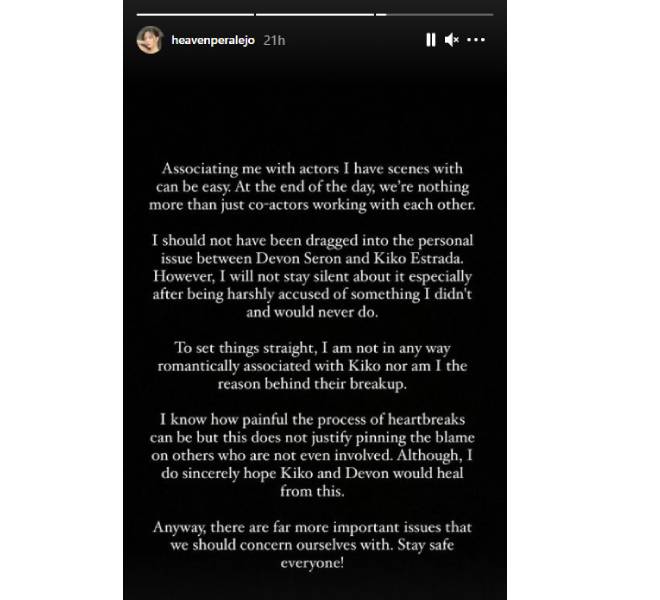
Task: Click the paragraph starting "I know how painful"
Action: pos(312,455)
